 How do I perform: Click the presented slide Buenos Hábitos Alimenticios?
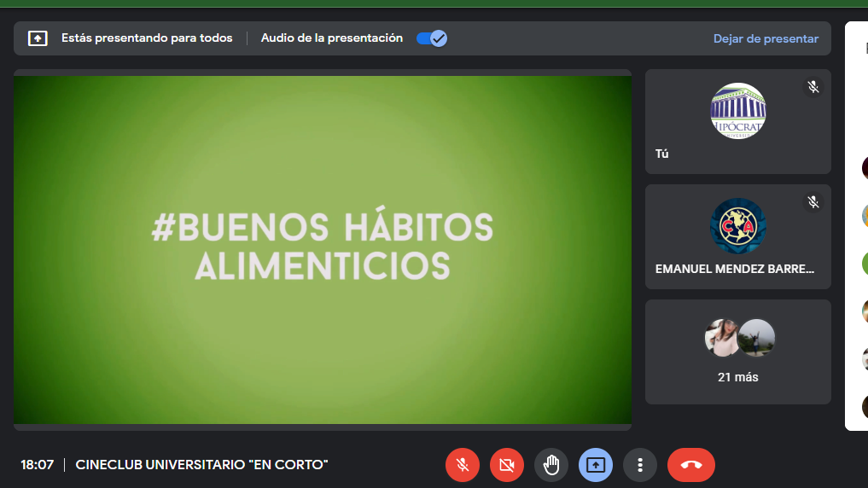(x=322, y=249)
